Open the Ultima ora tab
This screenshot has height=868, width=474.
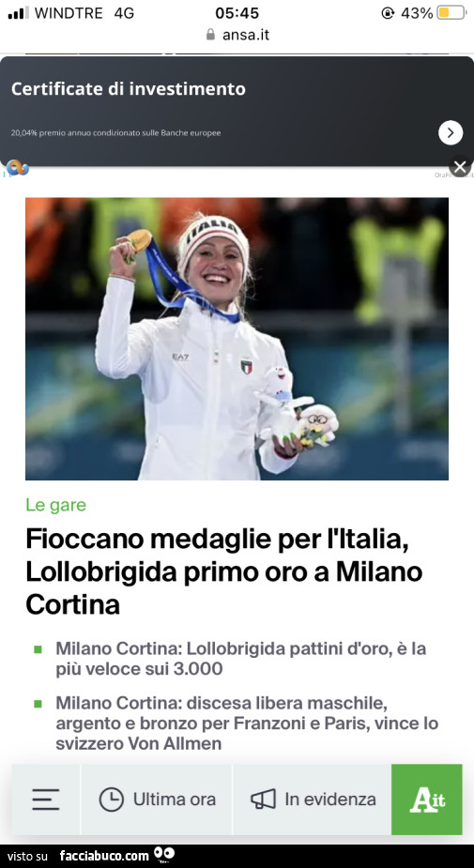pyautogui.click(x=157, y=799)
